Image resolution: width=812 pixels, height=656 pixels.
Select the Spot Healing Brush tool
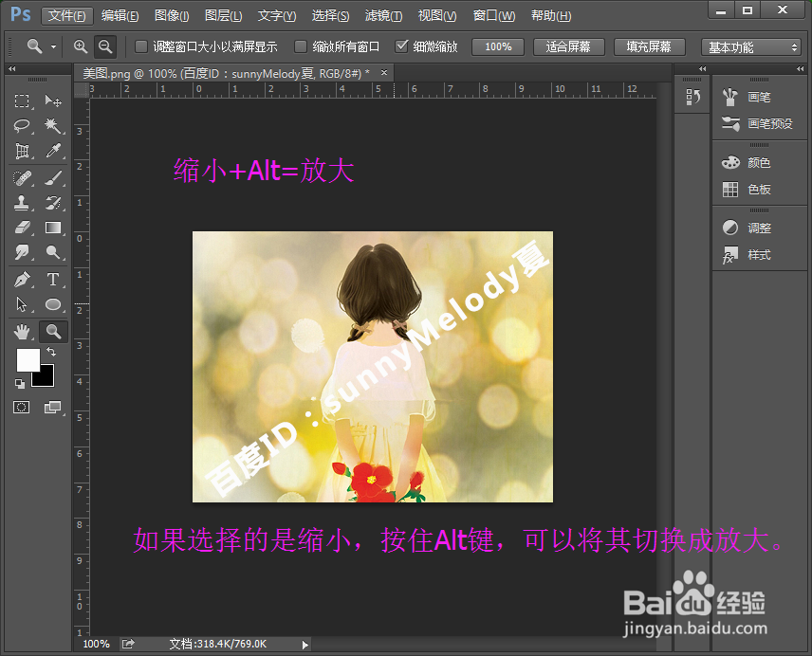[x=22, y=178]
